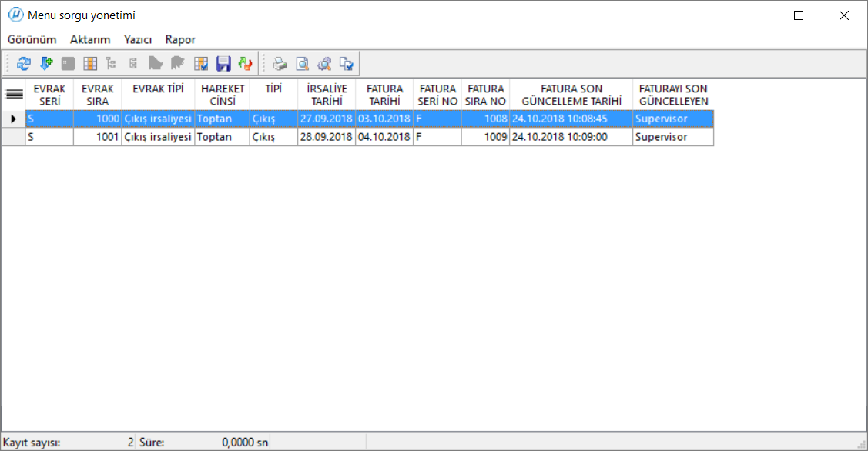This screenshot has height=451, width=868.
Task: Print with the printer icon
Action: pyautogui.click(x=281, y=64)
